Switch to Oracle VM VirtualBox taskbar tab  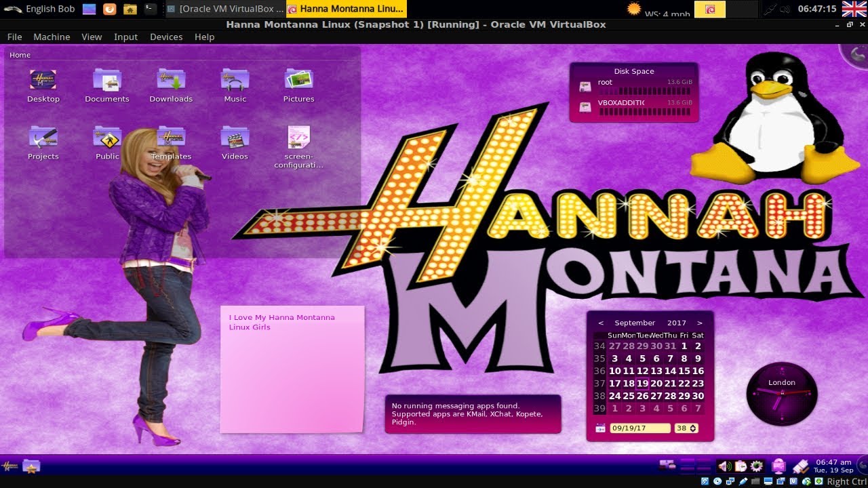click(x=224, y=9)
